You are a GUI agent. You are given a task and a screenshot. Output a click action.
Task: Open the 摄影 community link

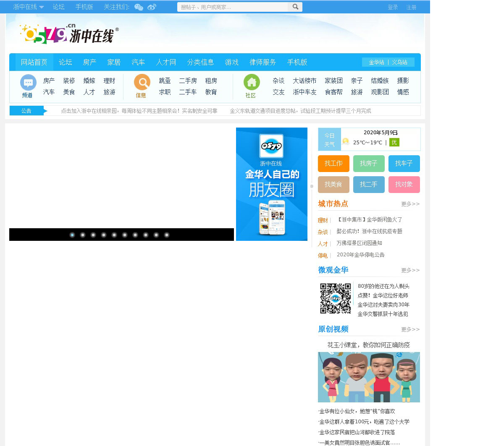[403, 81]
